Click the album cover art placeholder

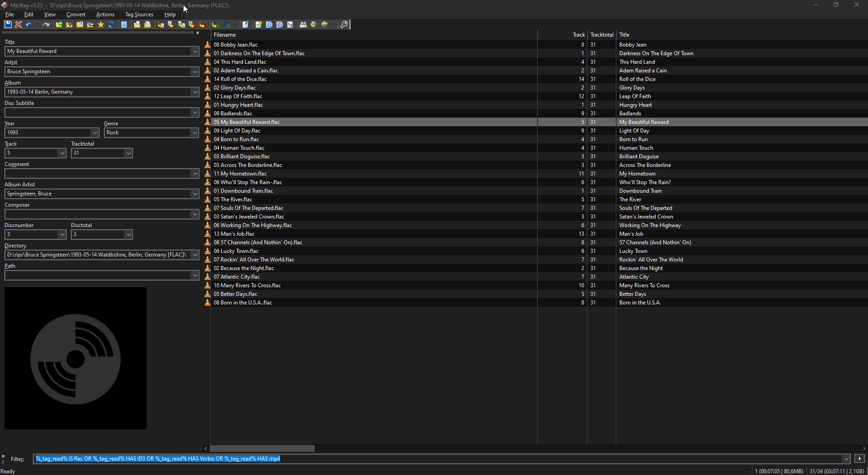[75, 358]
